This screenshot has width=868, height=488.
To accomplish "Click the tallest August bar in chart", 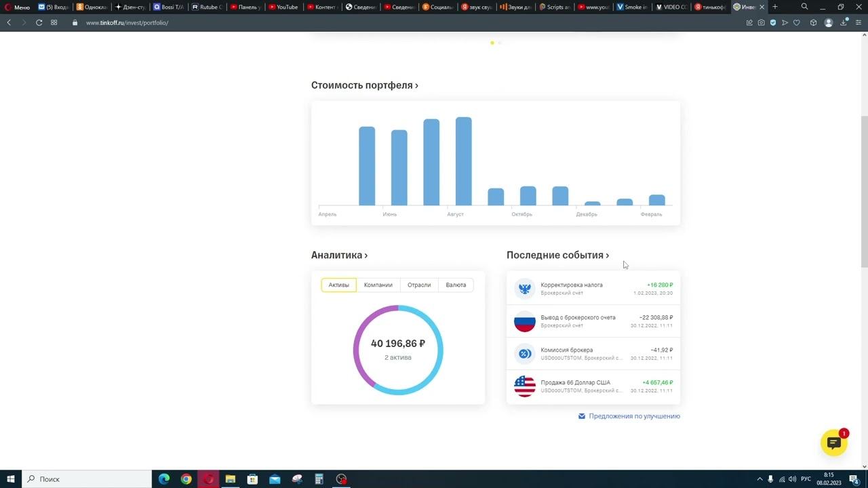I will click(x=464, y=161).
